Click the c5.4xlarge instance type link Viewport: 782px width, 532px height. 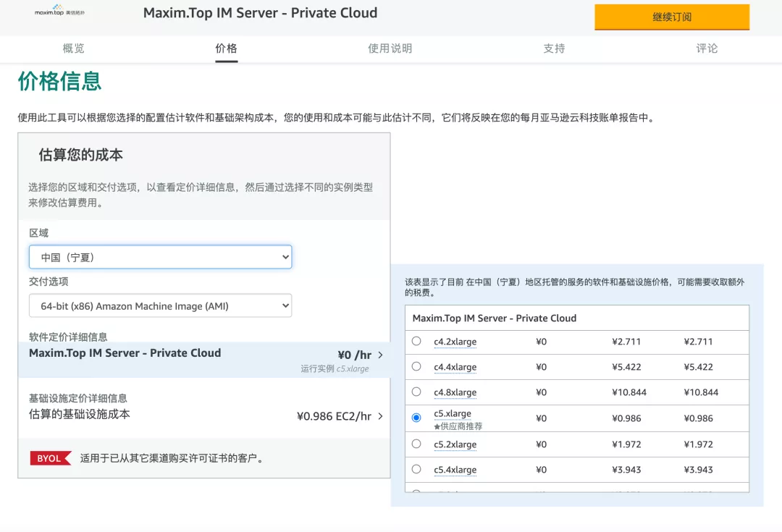(455, 470)
